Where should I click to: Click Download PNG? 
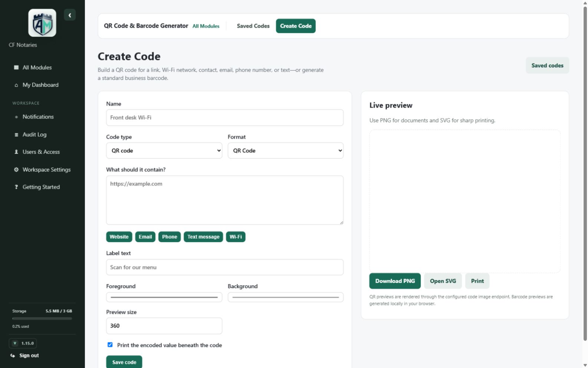395,281
